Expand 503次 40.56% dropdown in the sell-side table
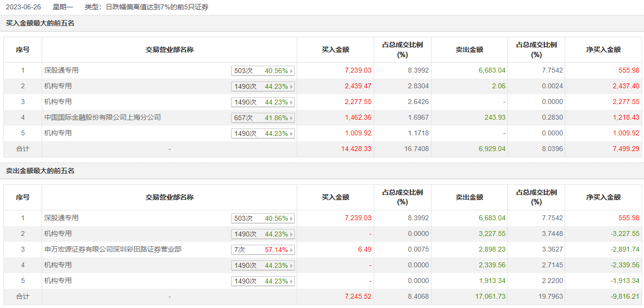The image size is (644, 308). [x=263, y=219]
